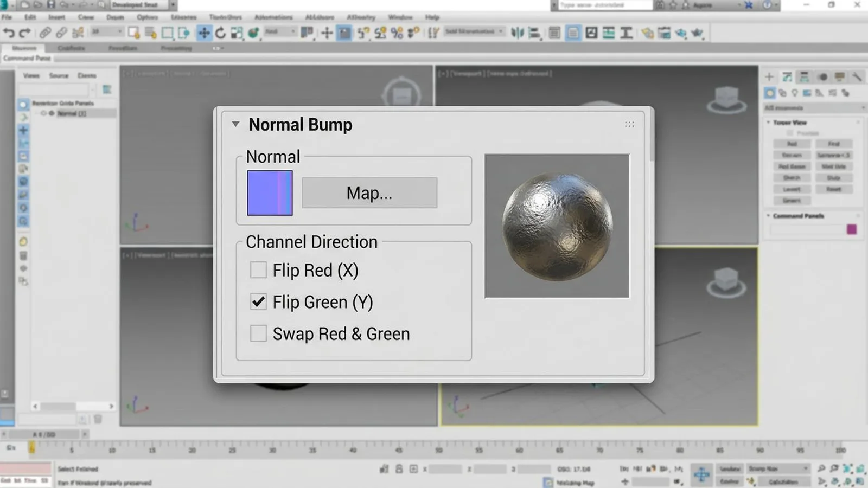Select the Lights category lightbulb icon
The height and width of the screenshot is (488, 868).
[x=795, y=93]
